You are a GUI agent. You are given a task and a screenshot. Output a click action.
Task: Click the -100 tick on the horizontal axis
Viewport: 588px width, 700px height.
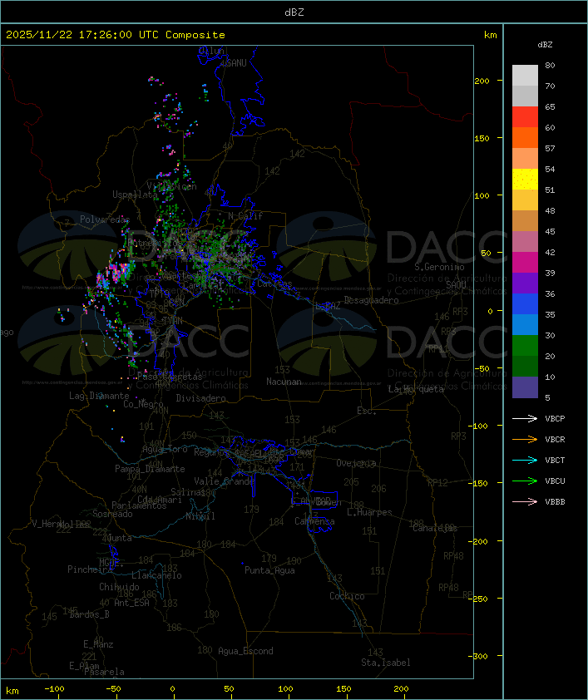54,689
